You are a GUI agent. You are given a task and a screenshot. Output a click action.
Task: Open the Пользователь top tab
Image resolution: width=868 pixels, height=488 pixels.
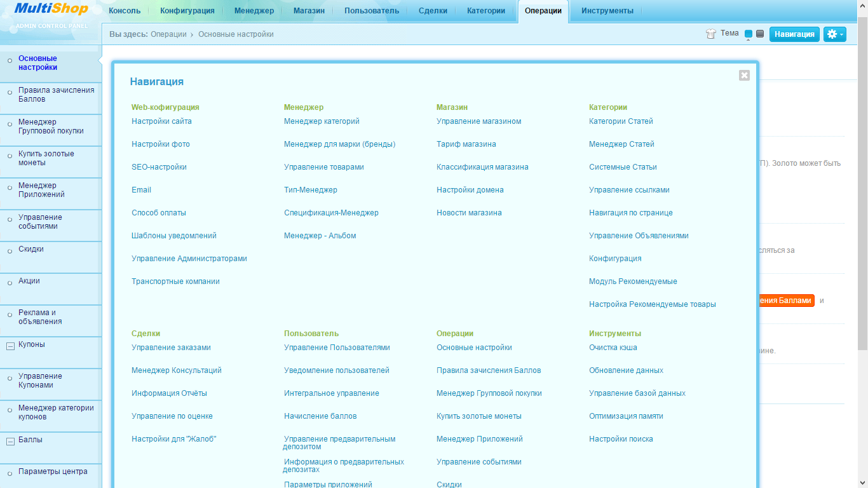click(372, 11)
